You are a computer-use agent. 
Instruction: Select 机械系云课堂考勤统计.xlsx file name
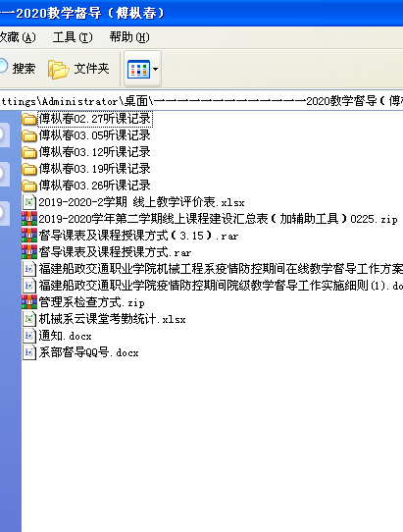click(112, 319)
